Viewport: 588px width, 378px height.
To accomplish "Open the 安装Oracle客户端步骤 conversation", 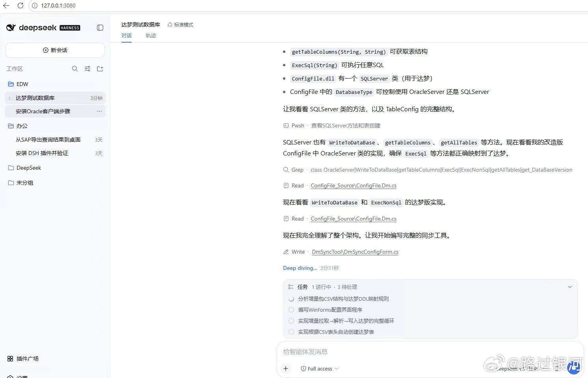I will pos(55,111).
